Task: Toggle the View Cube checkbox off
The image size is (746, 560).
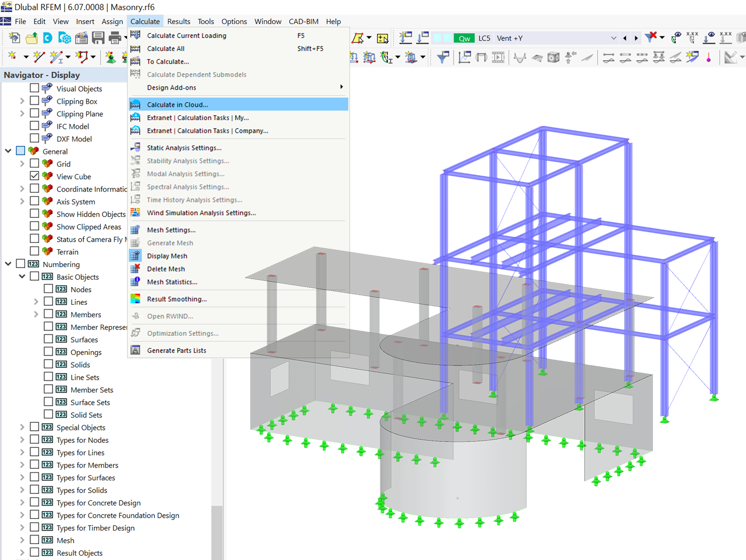Action: click(x=35, y=176)
